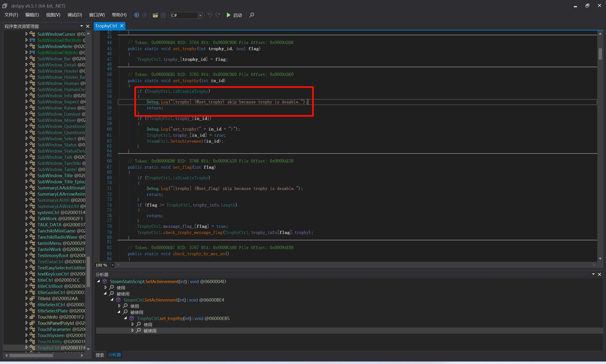606x364 pixels.
Task: Click the navigate forward arrow icon
Action: pos(145,15)
